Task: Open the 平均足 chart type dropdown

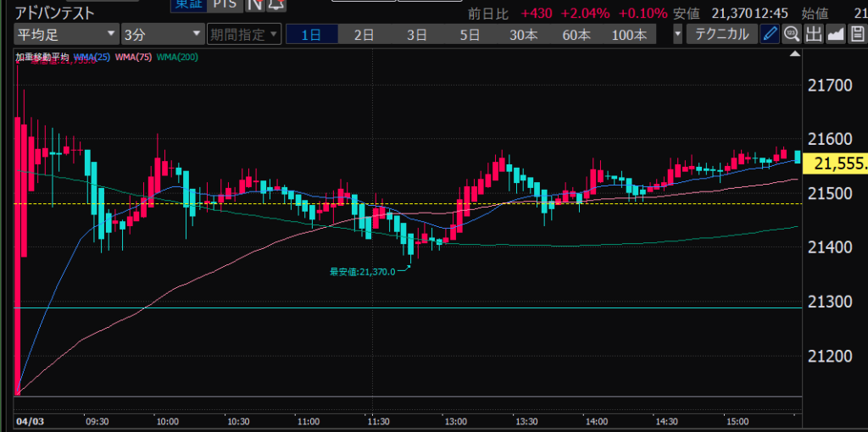Action: (66, 35)
